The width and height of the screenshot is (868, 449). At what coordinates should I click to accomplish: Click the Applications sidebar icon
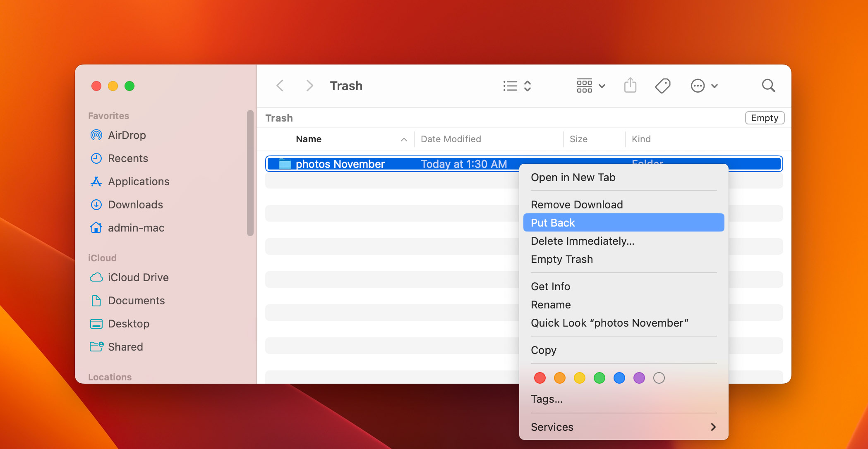coord(96,182)
